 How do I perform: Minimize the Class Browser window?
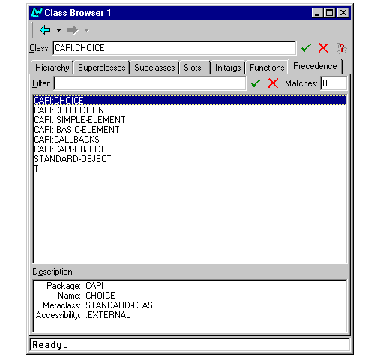317,13
